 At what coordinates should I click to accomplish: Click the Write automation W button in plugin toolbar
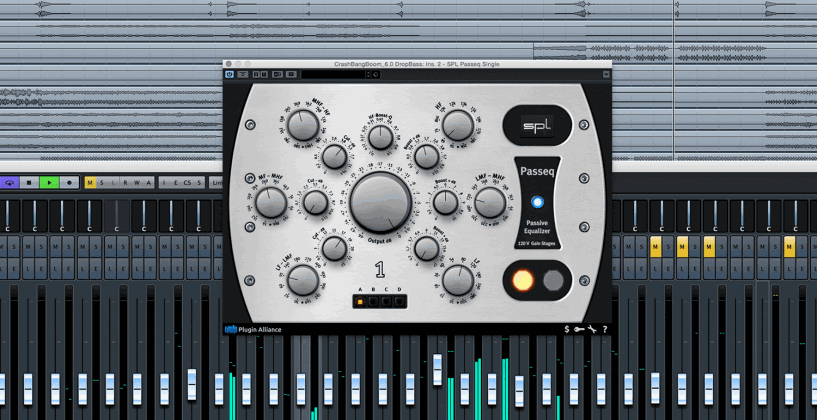pos(264,75)
